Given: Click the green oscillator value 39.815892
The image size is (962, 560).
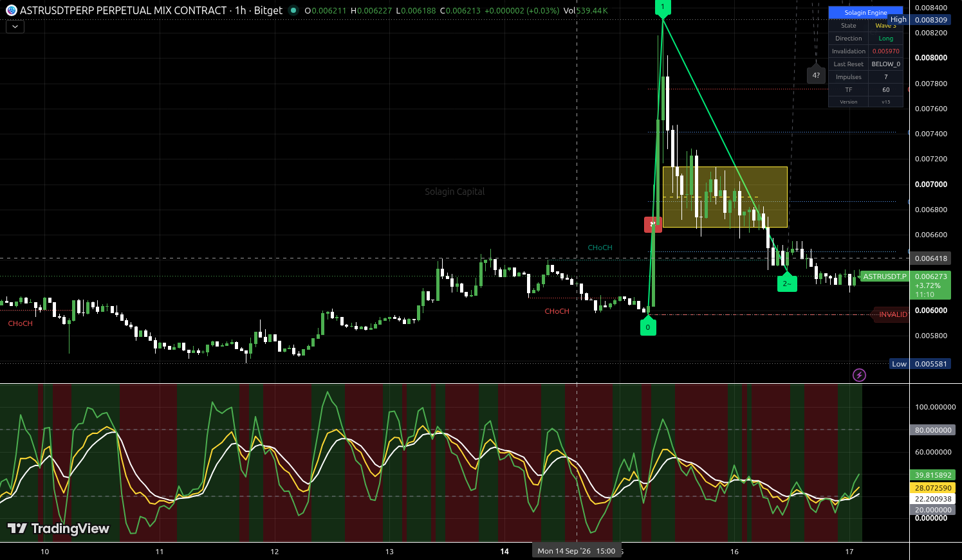Looking at the screenshot, I should pyautogui.click(x=932, y=475).
